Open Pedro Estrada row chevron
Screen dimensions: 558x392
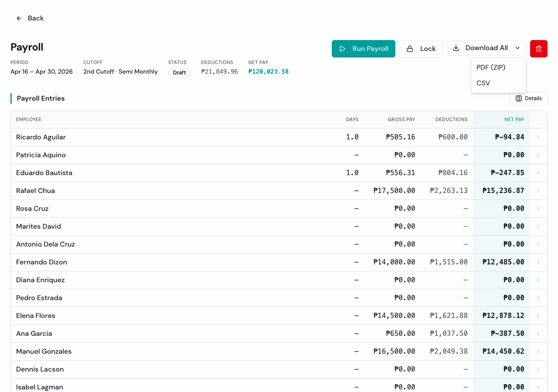[538, 298]
